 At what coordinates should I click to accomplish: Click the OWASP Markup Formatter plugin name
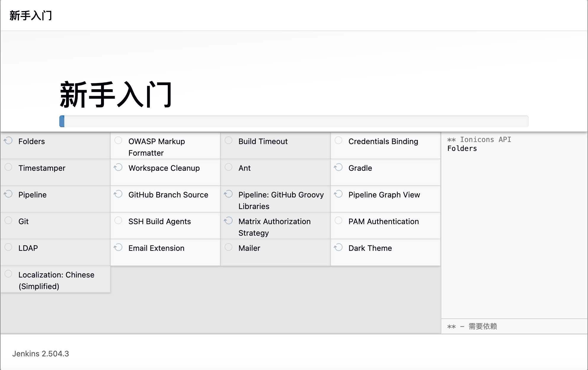pos(157,147)
